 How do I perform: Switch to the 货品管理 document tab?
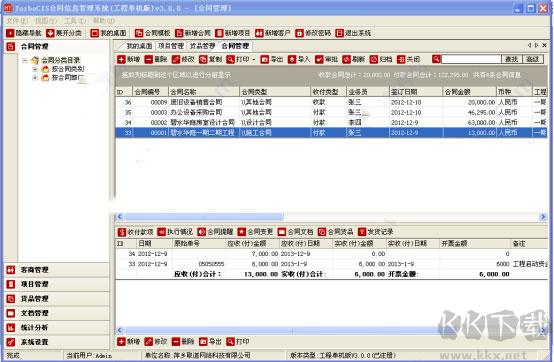(202, 46)
